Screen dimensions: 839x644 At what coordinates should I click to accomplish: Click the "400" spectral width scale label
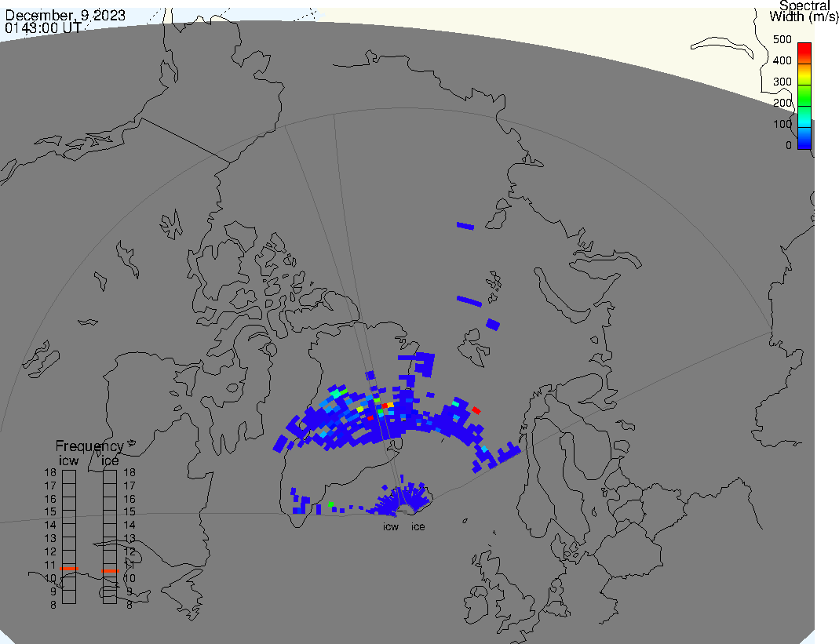(x=782, y=60)
